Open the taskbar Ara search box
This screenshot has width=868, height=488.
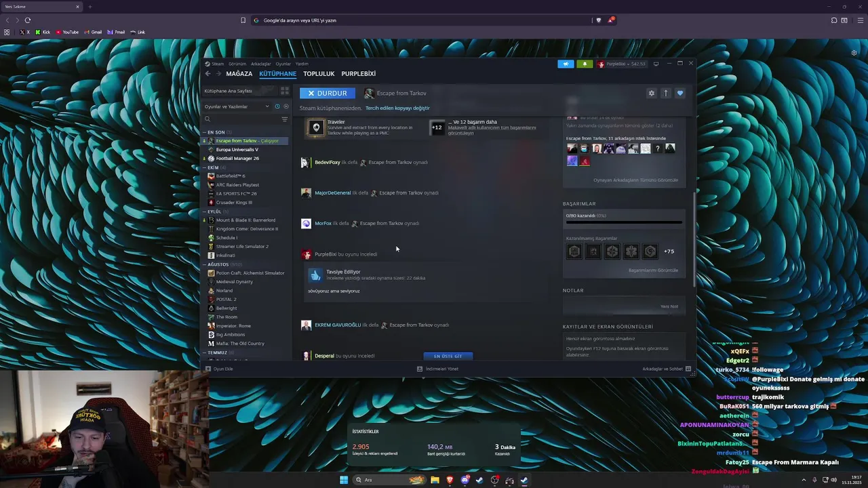(x=389, y=480)
